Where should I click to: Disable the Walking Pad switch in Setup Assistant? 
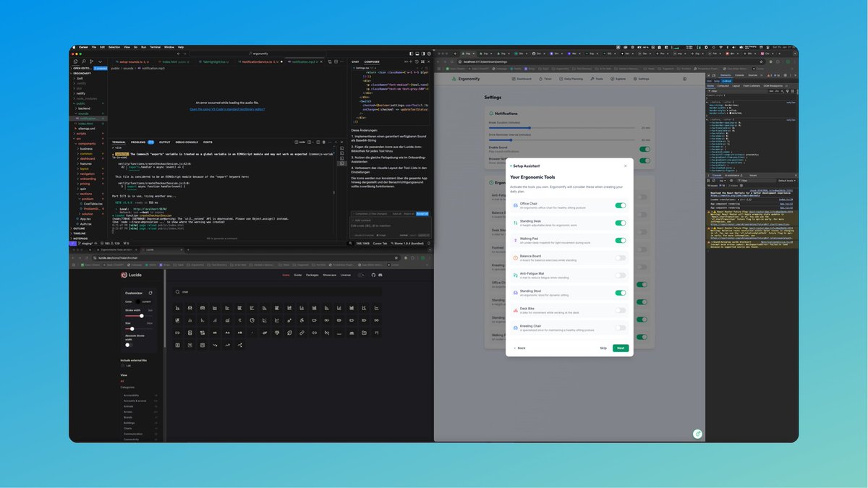click(621, 240)
